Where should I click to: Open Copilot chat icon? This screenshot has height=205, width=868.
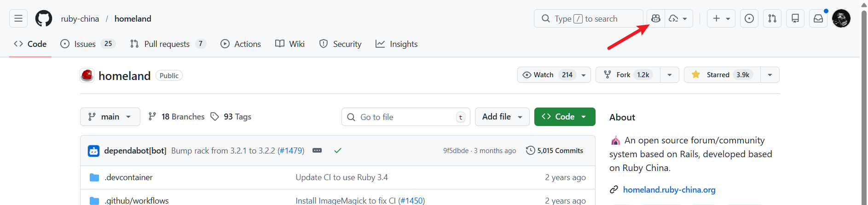(x=656, y=18)
